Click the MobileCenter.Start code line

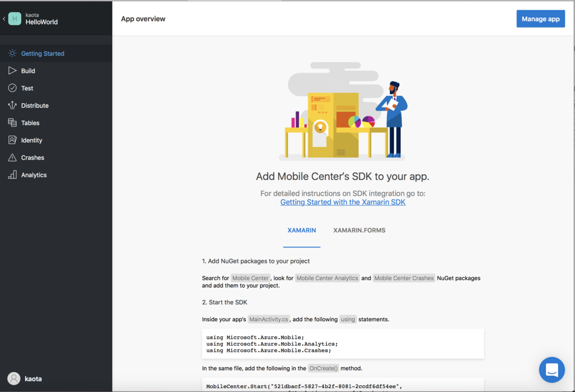pyautogui.click(x=304, y=386)
